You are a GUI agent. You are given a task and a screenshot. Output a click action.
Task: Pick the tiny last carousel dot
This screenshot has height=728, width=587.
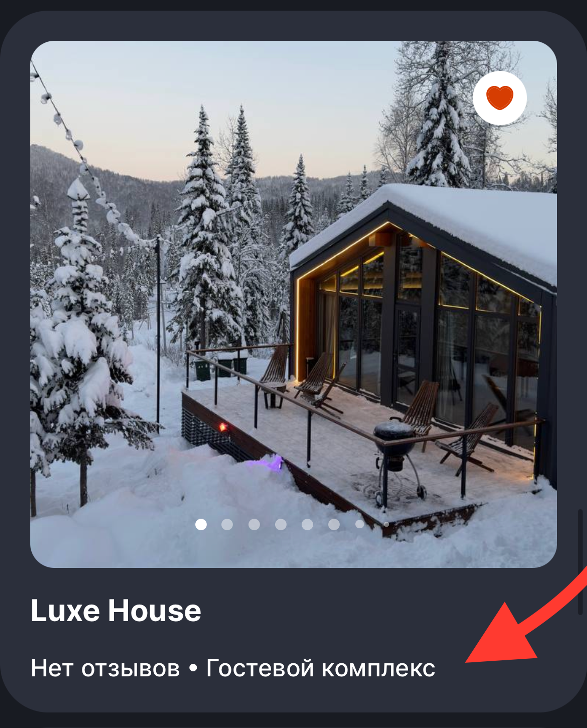(x=386, y=524)
